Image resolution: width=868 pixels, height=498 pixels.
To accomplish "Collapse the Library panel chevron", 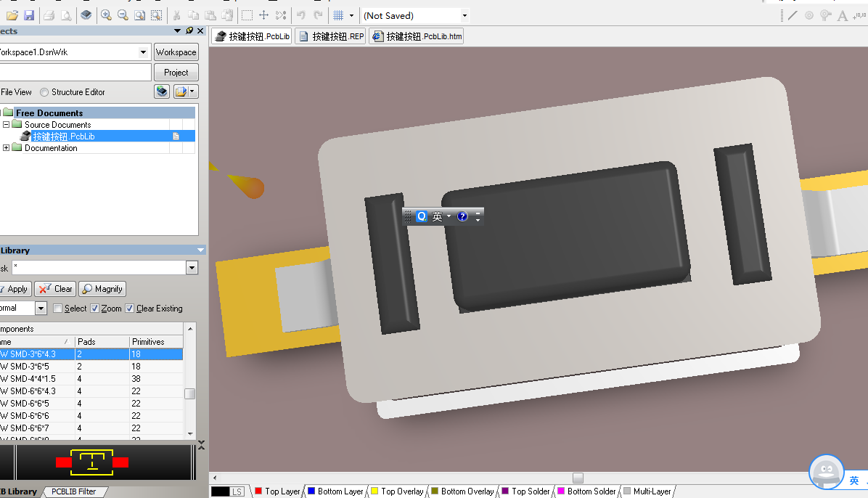I will click(200, 250).
